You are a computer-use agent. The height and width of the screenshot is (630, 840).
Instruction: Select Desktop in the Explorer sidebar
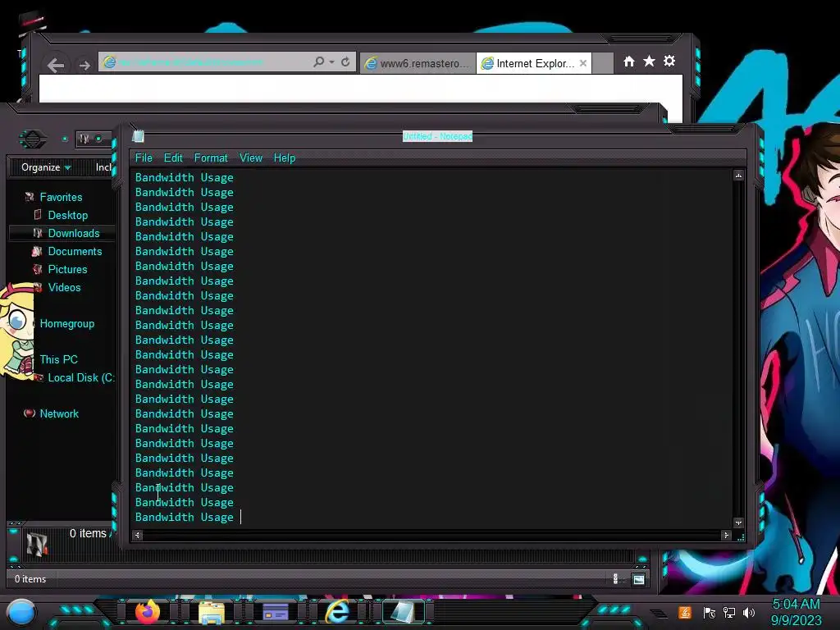(x=68, y=216)
